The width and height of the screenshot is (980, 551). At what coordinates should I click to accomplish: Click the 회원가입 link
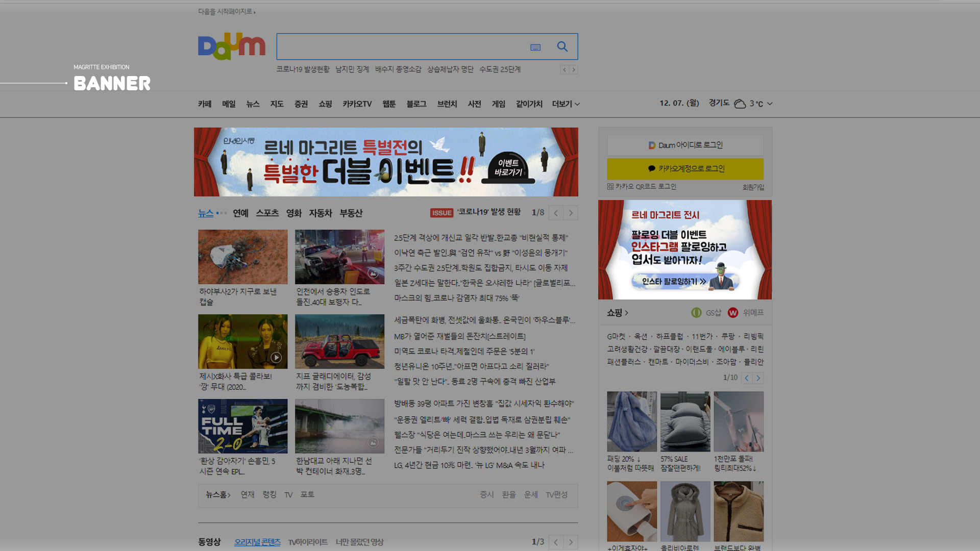[753, 187]
